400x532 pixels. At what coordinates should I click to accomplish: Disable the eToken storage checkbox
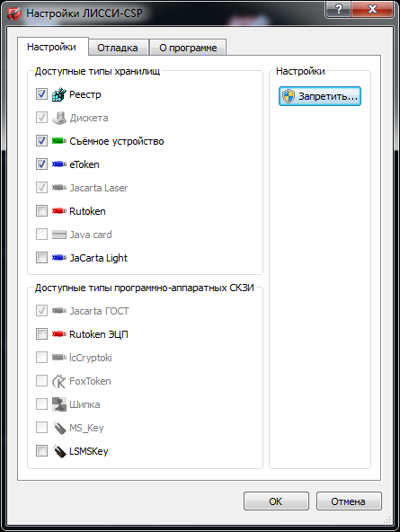tap(41, 164)
